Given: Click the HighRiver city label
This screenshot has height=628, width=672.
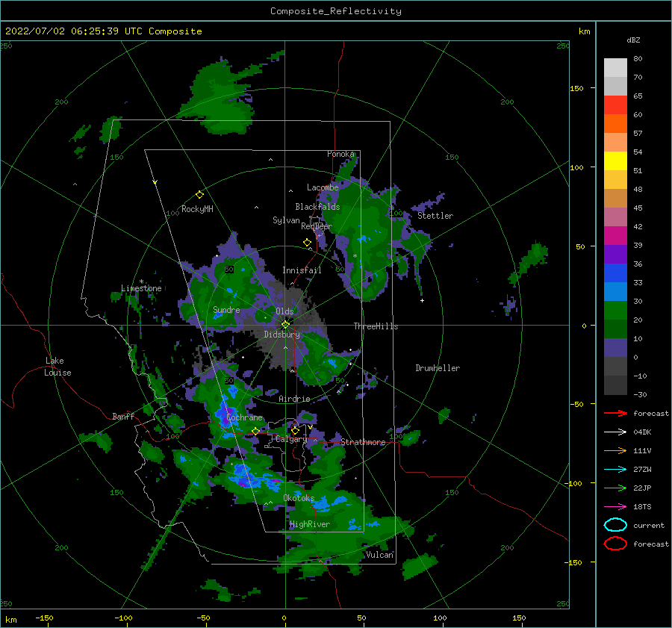Looking at the screenshot, I should [x=310, y=524].
